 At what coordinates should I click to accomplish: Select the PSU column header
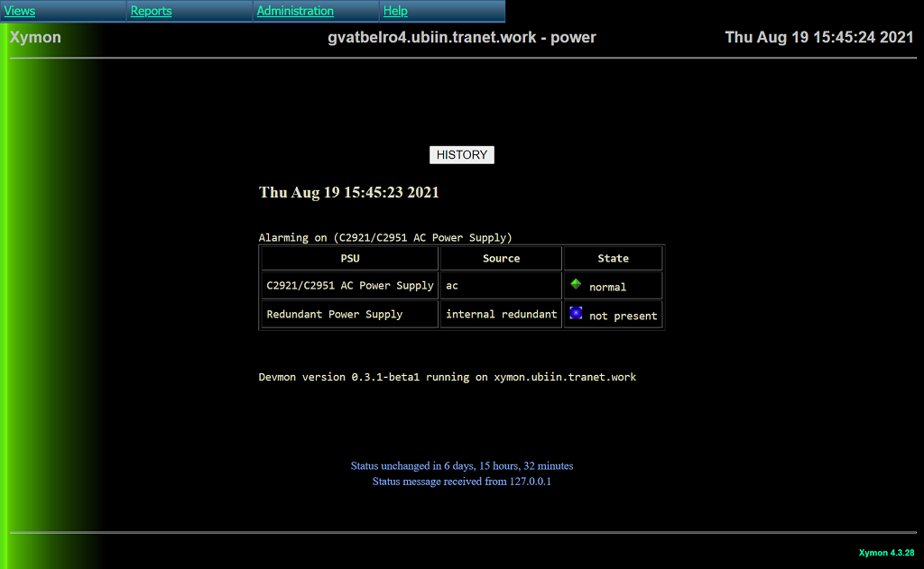point(350,259)
